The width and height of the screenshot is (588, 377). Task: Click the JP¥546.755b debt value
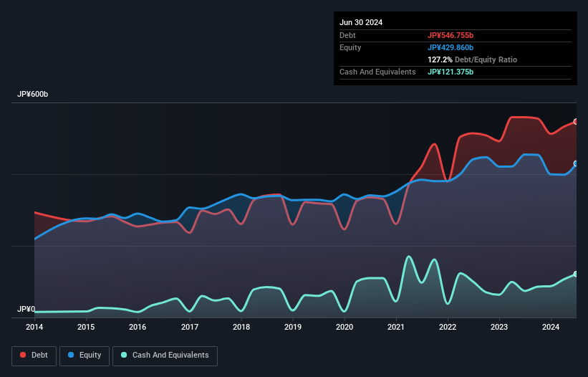point(450,35)
